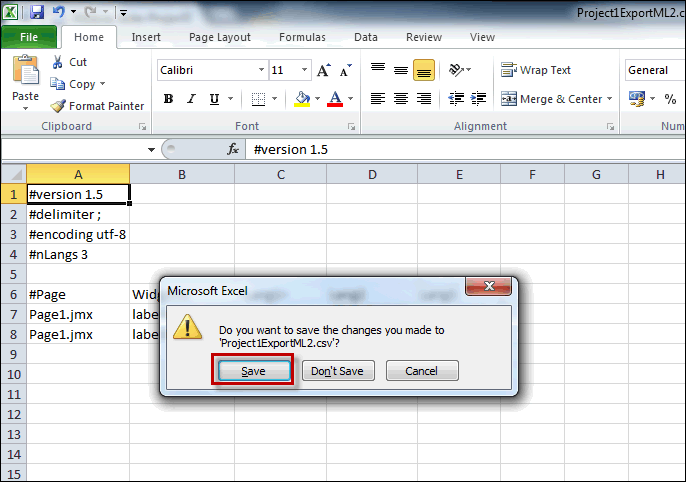Click the Cut scissors command

click(70, 62)
